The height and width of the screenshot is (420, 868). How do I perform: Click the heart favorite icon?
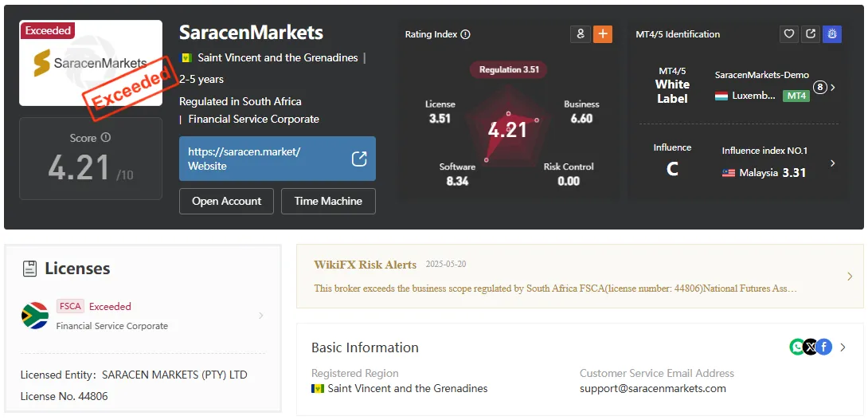click(789, 34)
